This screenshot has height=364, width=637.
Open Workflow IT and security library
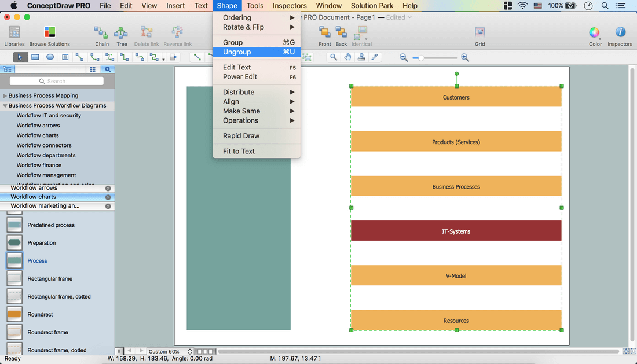[x=49, y=115]
